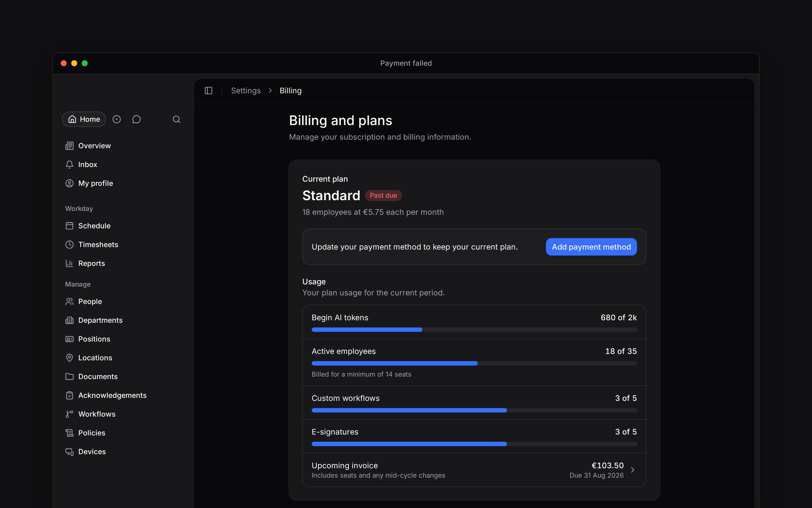
Task: Click the Departments building icon
Action: coord(70,320)
